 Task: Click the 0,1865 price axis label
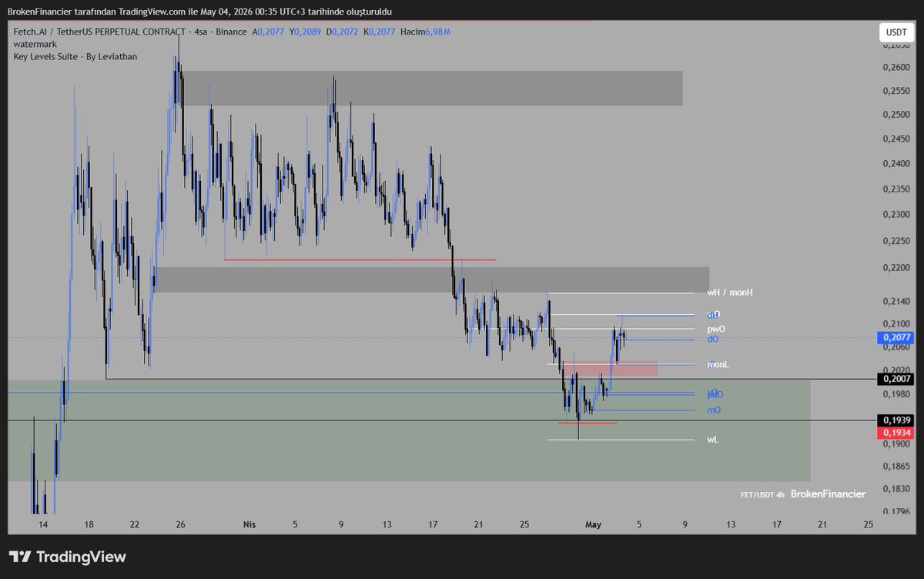click(896, 467)
